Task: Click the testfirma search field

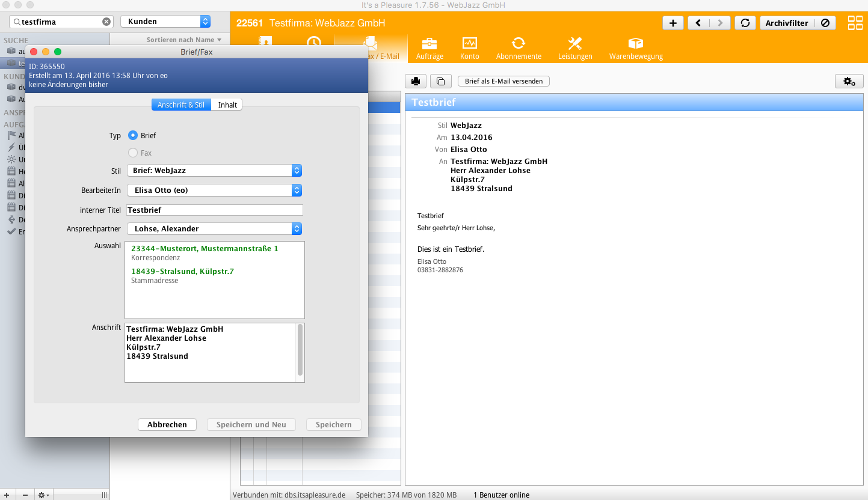Action: pos(61,22)
